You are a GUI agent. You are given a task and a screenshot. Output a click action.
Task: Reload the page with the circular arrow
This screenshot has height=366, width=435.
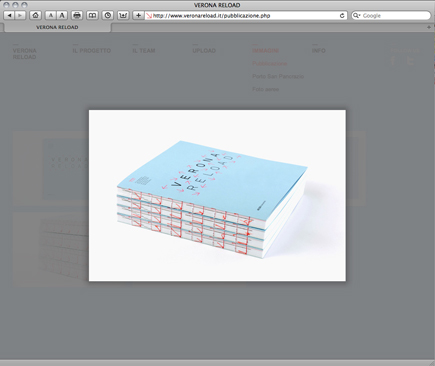342,16
